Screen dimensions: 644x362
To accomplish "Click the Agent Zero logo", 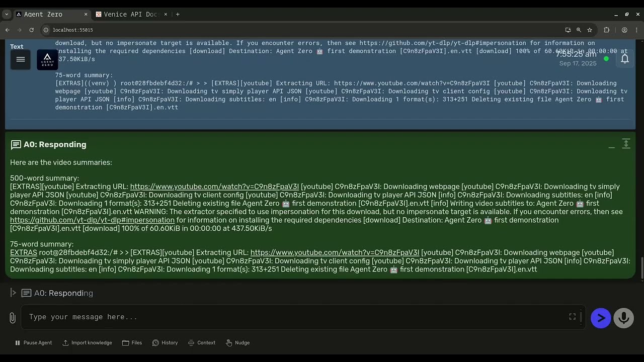I will (x=47, y=59).
